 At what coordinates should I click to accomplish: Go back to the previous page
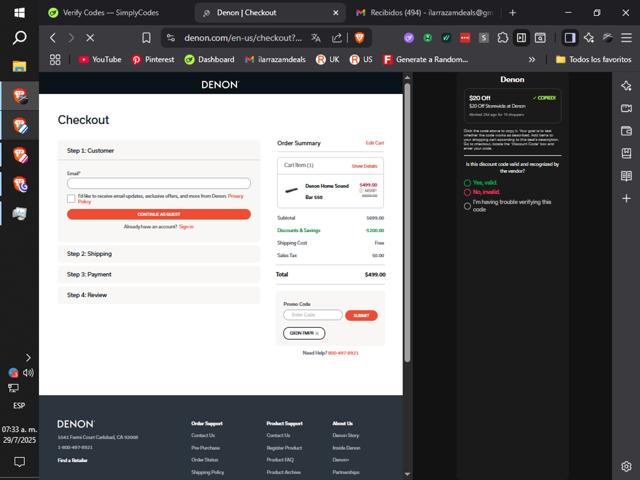pos(53,38)
